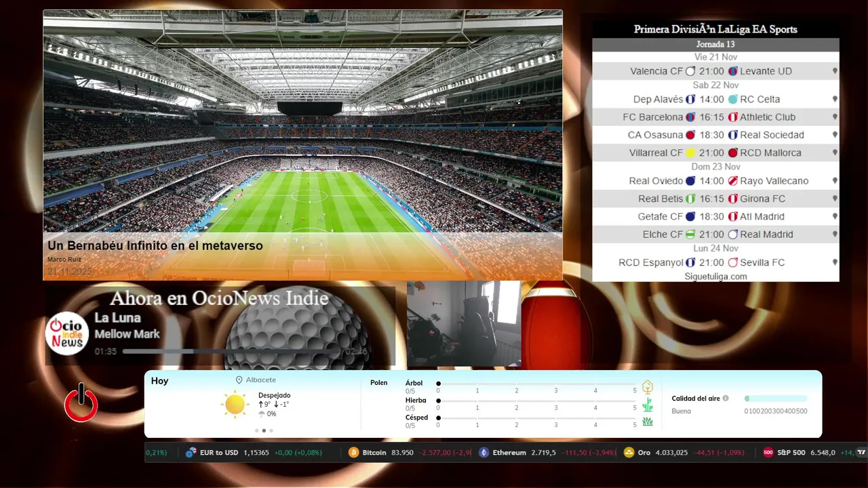Click the Villarreal CF yellow team badge
Viewport: 868px width, 488px height.
pyautogui.click(x=690, y=153)
